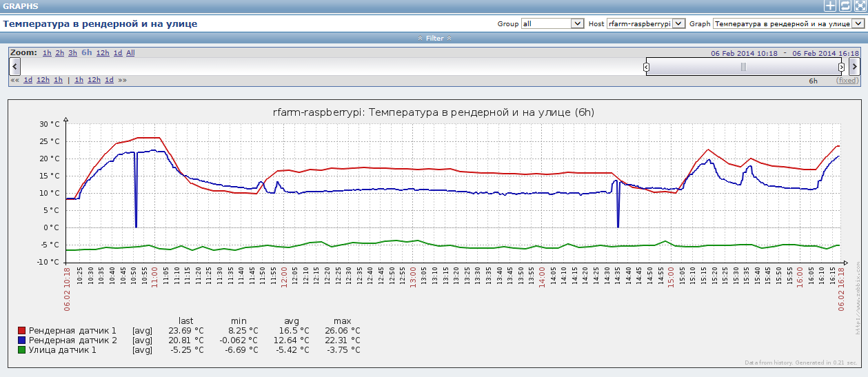Click the left arrow button on the timeline
The height and width of the screenshot is (377, 868).
pos(14,66)
